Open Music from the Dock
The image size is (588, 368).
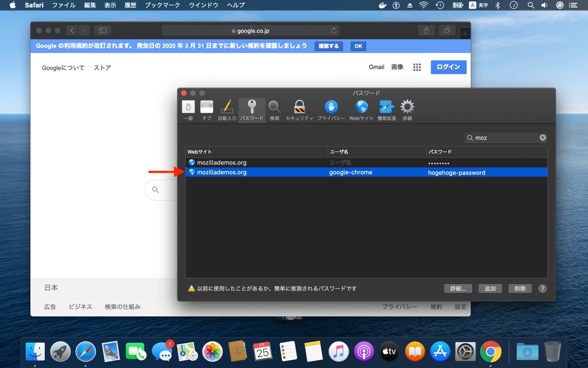pyautogui.click(x=339, y=352)
